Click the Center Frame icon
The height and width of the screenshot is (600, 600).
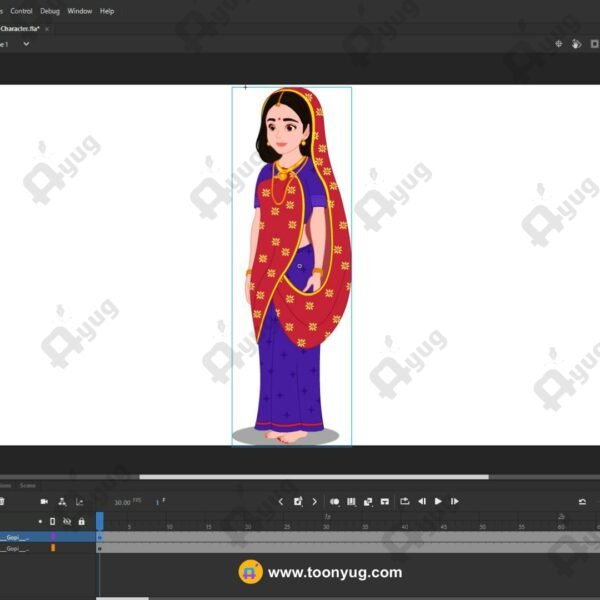(x=385, y=502)
